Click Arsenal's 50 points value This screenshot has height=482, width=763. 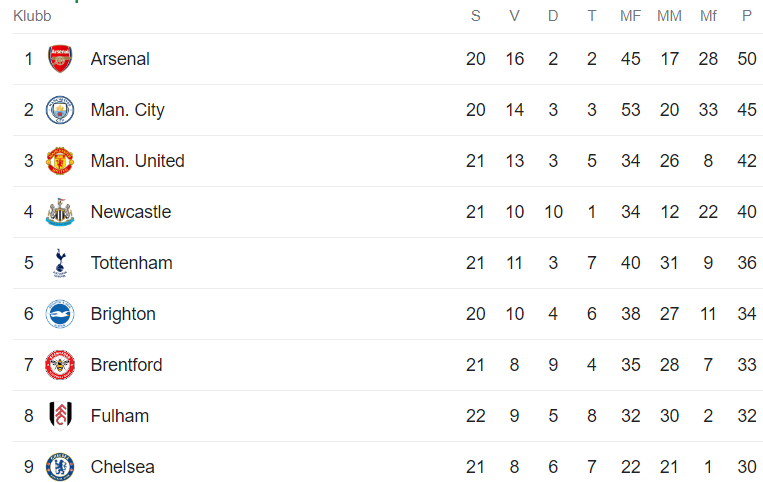tap(747, 59)
